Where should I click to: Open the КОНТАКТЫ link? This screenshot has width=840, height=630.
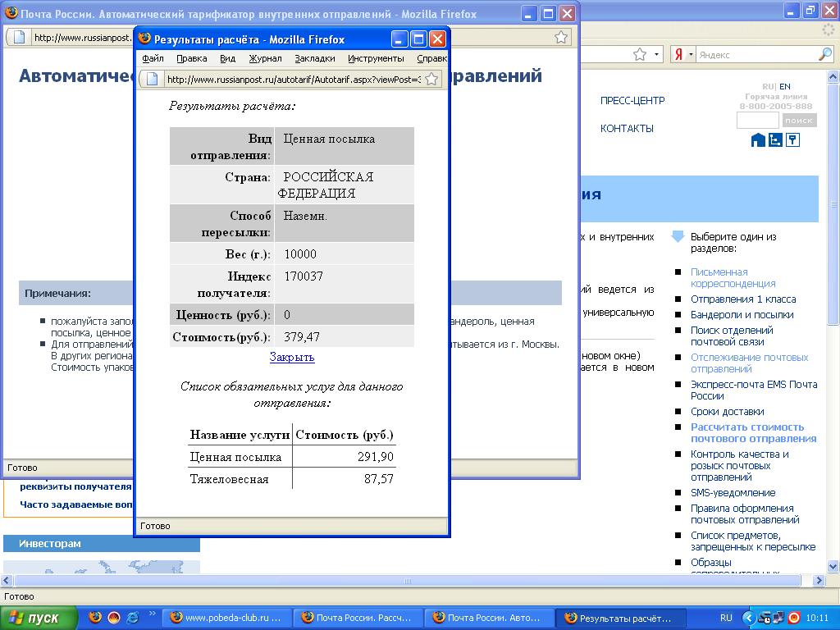tap(627, 129)
